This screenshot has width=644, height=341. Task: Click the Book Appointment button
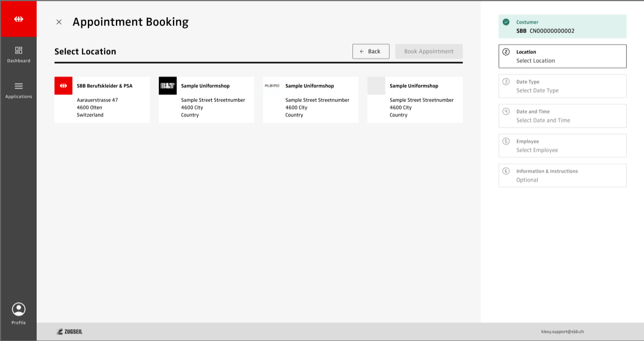(428, 52)
